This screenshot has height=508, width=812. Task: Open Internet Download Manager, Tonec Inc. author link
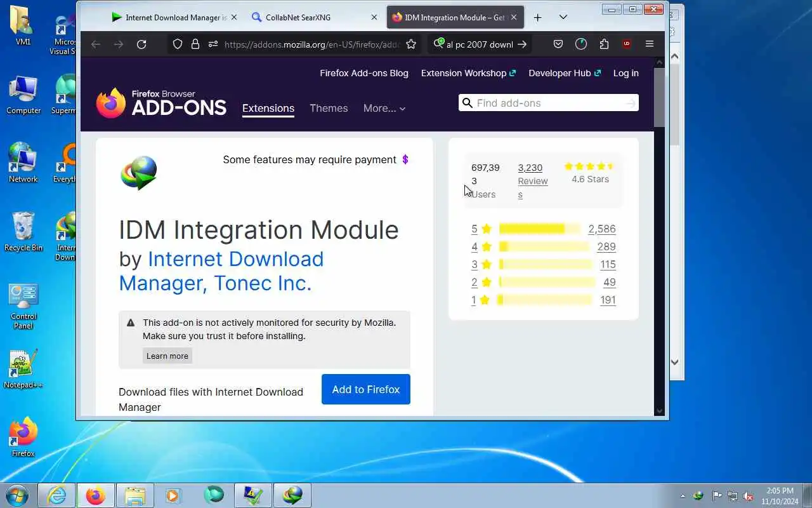pos(221,271)
